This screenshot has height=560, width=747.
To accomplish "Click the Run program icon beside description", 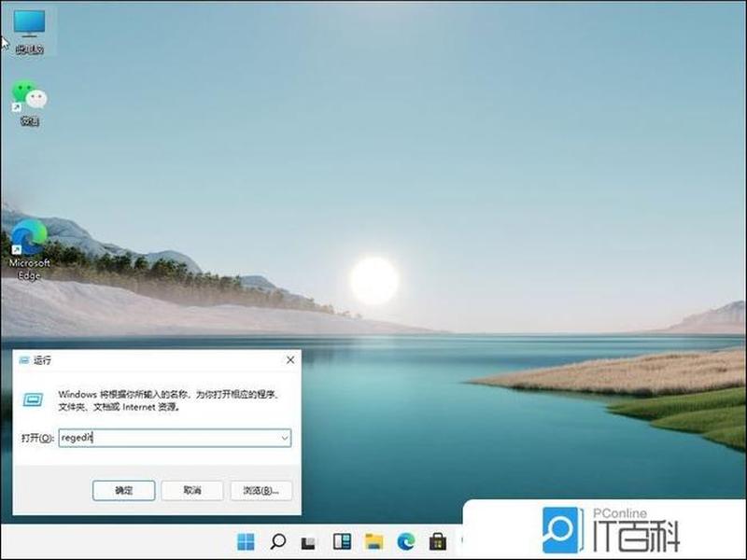I will (x=34, y=399).
